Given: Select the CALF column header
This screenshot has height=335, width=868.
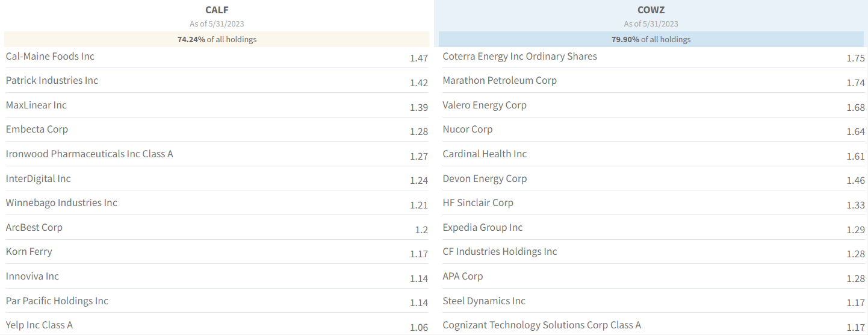Looking at the screenshot, I should [x=217, y=10].
